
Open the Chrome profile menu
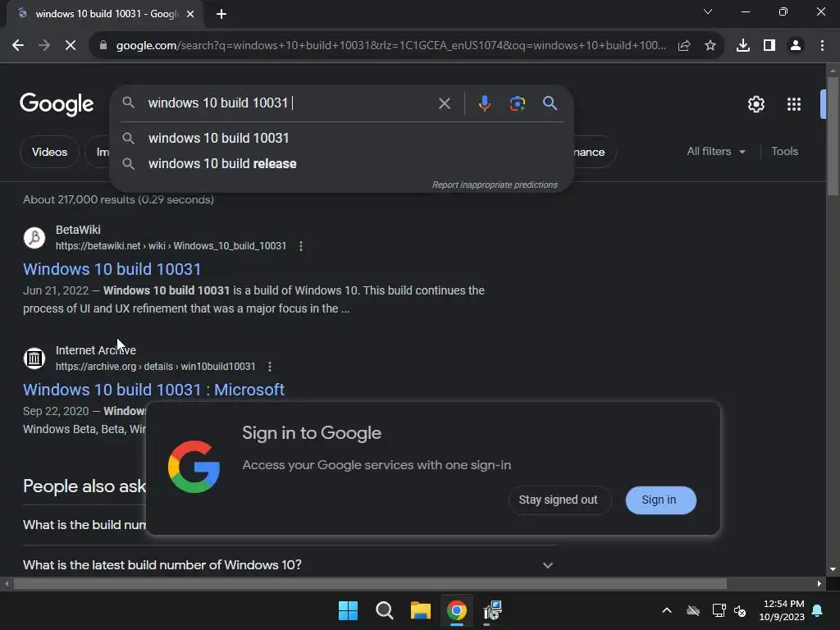tap(796, 46)
